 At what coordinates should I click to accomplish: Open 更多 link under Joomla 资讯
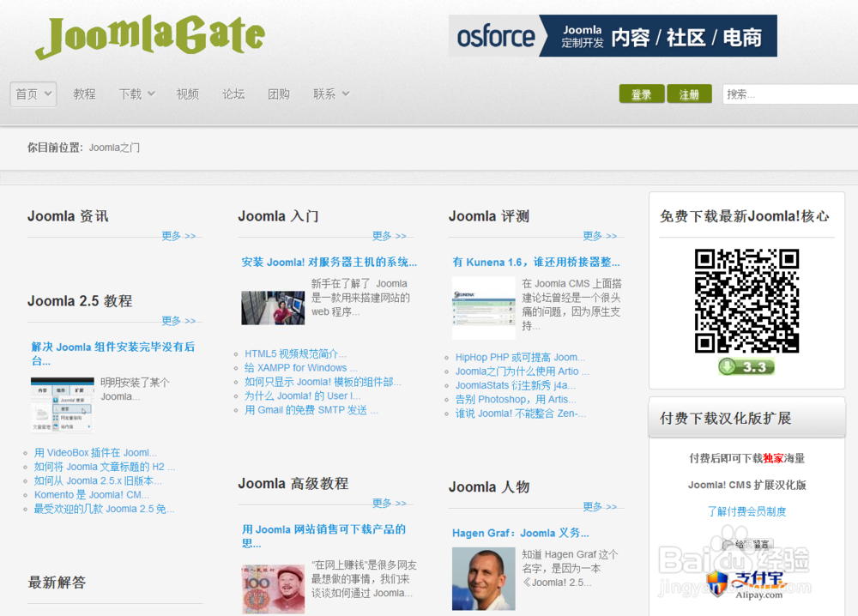point(178,236)
